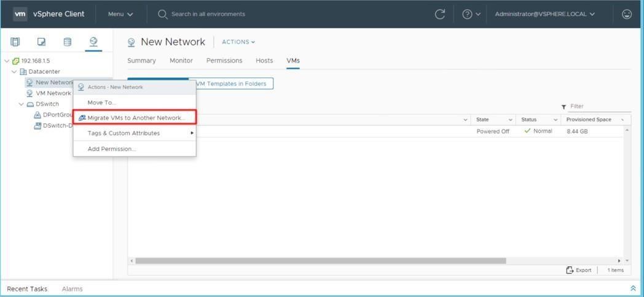This screenshot has width=644, height=297.
Task: Collapse the DSwitch tree node
Action: [22, 104]
